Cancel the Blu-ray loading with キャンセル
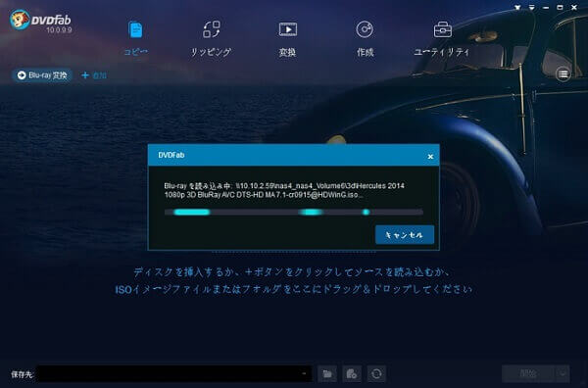The width and height of the screenshot is (588, 388). tap(405, 235)
